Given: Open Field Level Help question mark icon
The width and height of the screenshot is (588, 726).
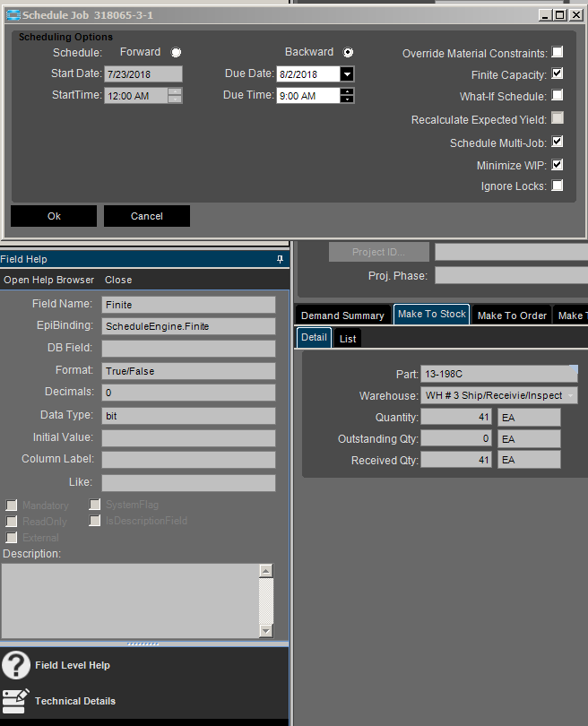Looking at the screenshot, I should [16, 665].
